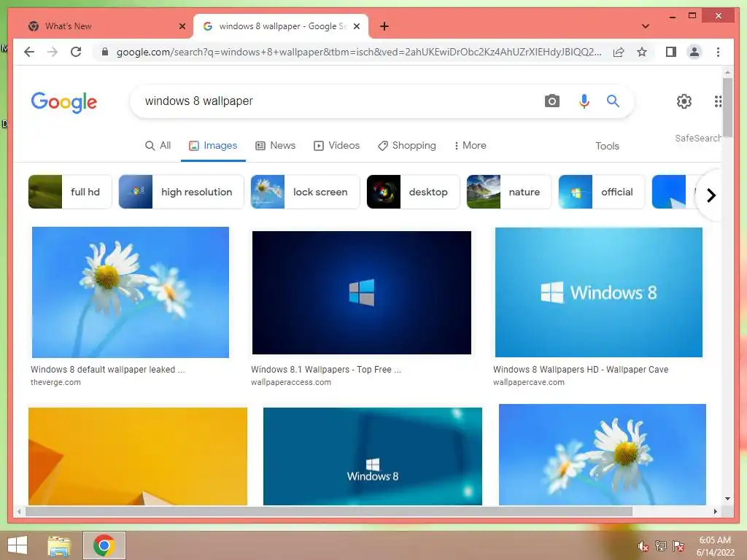Click the wallpaperaccess.com source text
This screenshot has height=560, width=747.
(x=290, y=382)
